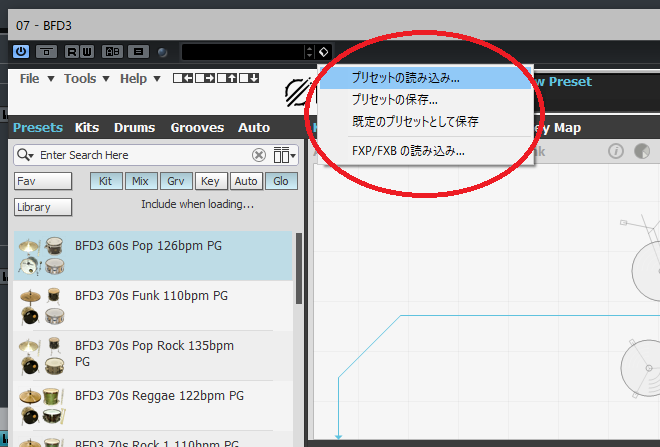The image size is (660, 447).
Task: Toggle the plugin power activate button
Action: 21,52
